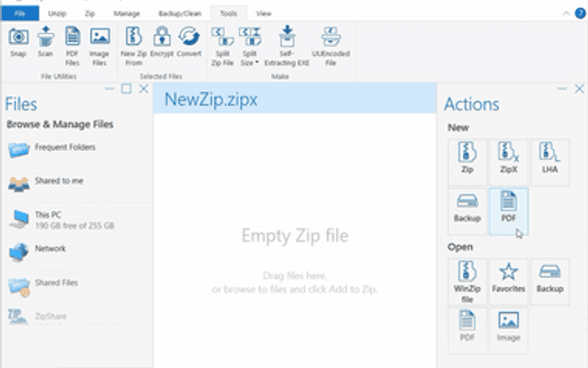Open Favorites star action

pyautogui.click(x=508, y=282)
